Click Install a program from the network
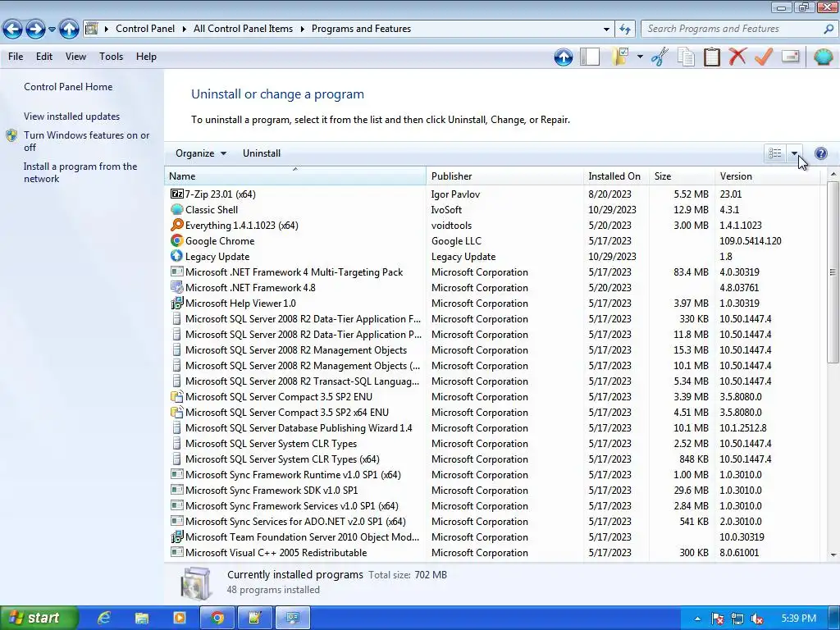Image resolution: width=840 pixels, height=630 pixels. click(80, 172)
